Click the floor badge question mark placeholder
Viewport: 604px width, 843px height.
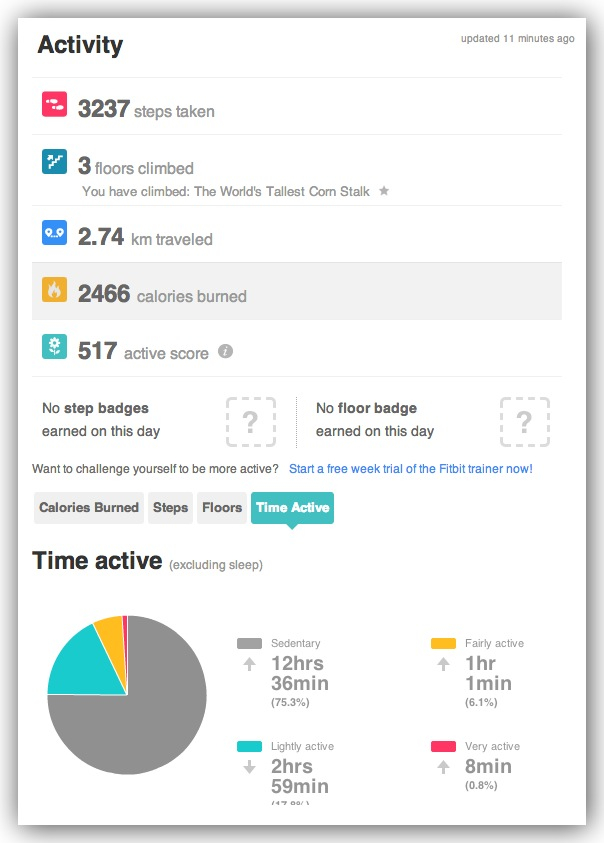[524, 422]
